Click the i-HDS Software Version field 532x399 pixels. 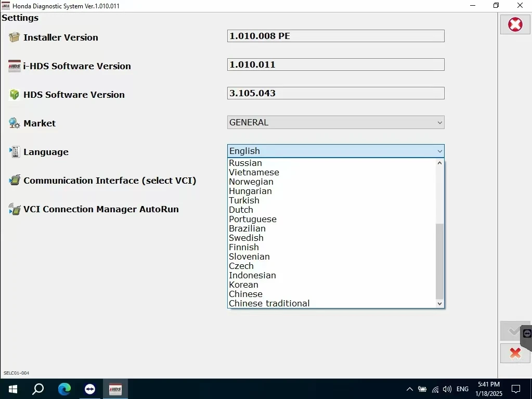335,65
